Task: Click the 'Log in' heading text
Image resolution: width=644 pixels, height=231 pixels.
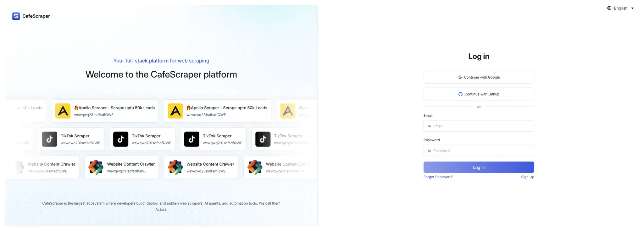Action: coord(479,56)
